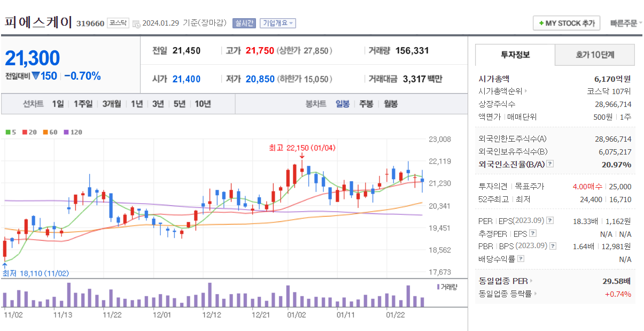Click the 고가 value 21,750
Image resolution: width=644 pixels, height=331 pixels.
click(x=260, y=51)
